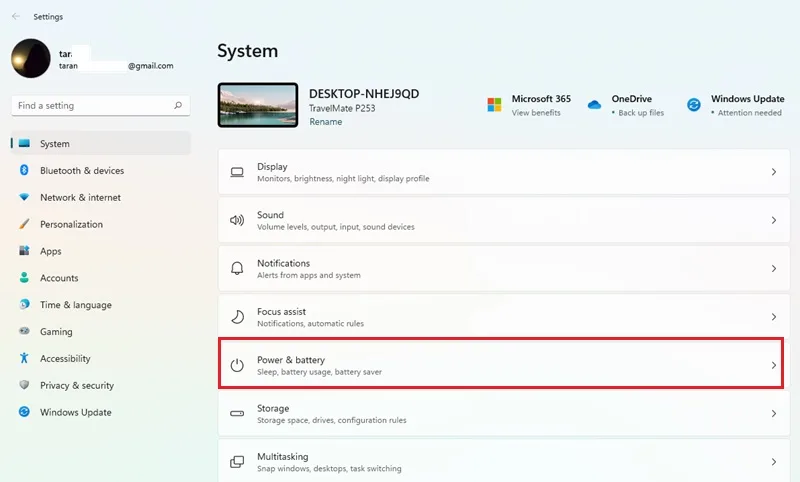Viewport: 800px width, 482px height.
Task: Click the OneDrive cloud icon
Action: (x=594, y=105)
